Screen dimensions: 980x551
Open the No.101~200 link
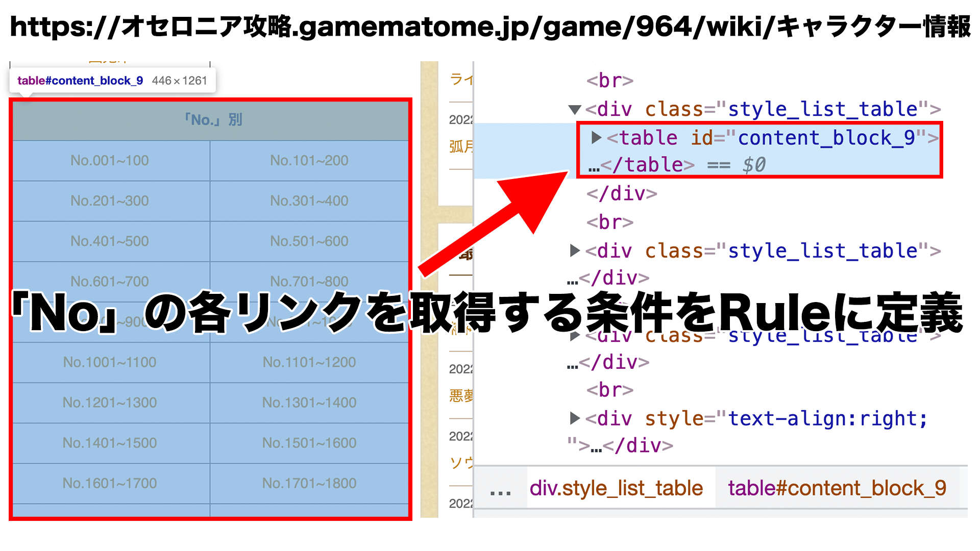pyautogui.click(x=309, y=161)
